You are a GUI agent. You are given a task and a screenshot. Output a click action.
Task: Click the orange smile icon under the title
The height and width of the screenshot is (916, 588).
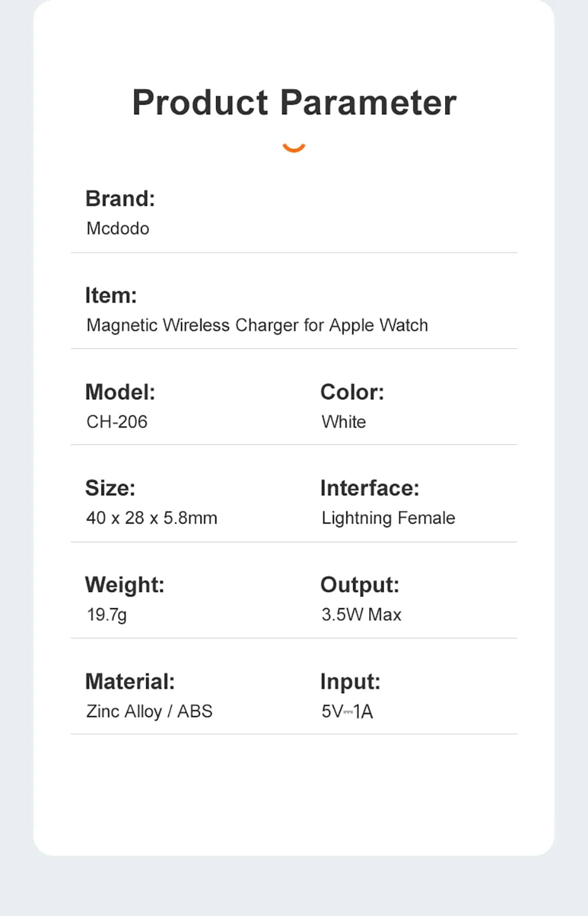click(x=294, y=148)
